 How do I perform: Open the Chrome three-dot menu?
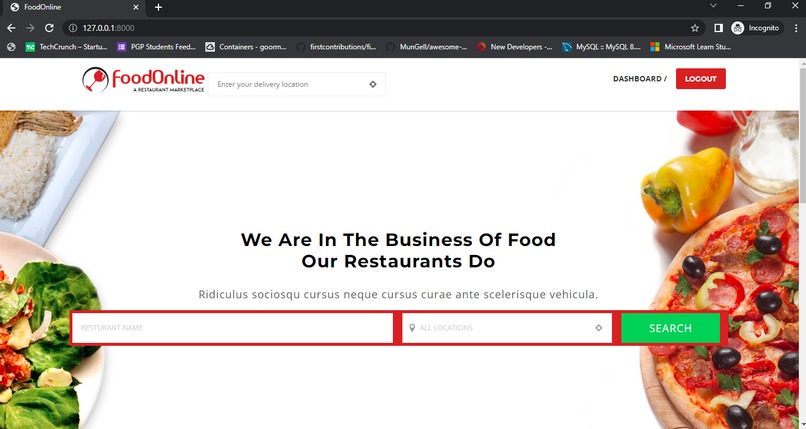(796, 28)
